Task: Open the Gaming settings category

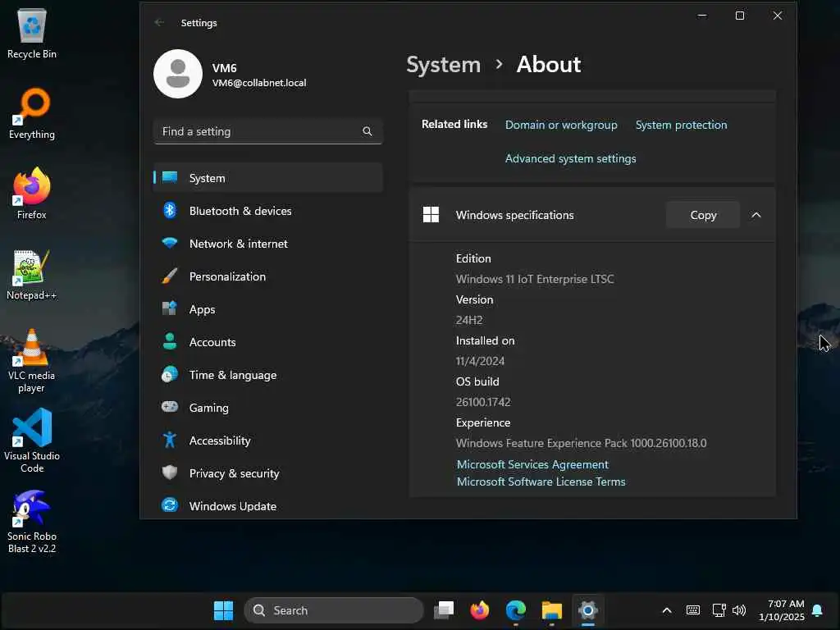Action: [x=268, y=408]
